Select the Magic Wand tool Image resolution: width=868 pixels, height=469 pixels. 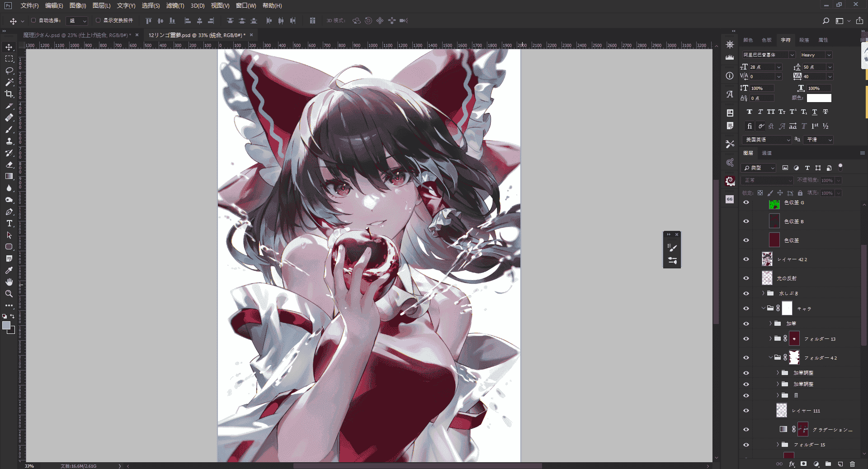point(9,82)
